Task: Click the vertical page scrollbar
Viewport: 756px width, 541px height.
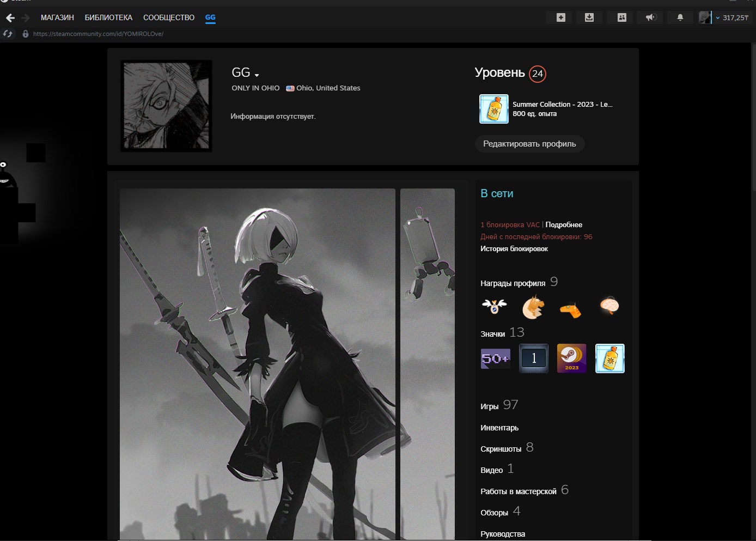Action: point(754,117)
